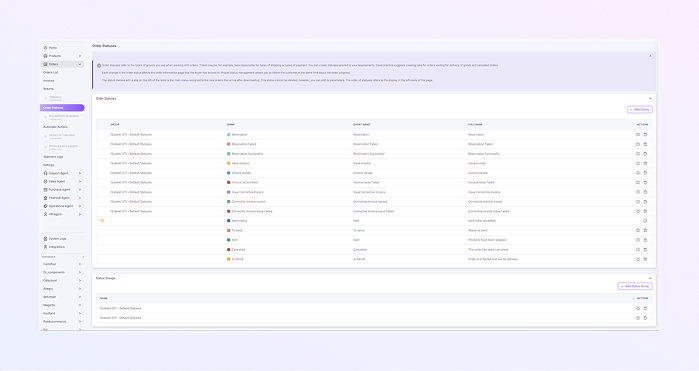Open the Integrations link
This screenshot has width=699, height=371.
57,247
